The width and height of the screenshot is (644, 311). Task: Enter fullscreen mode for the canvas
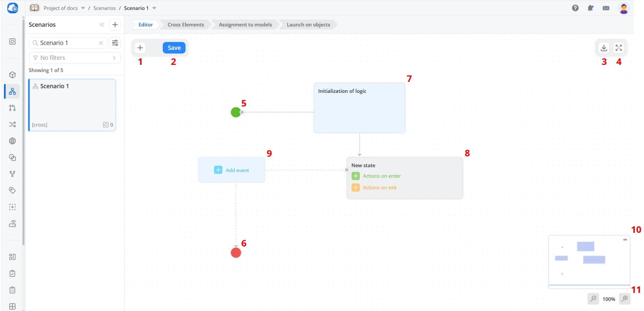tap(619, 48)
